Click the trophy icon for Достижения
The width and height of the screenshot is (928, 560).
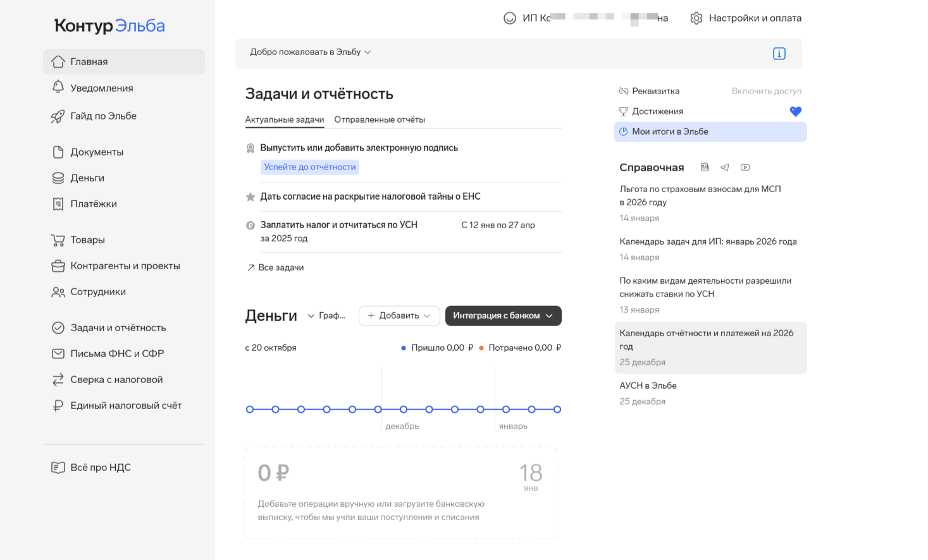click(623, 111)
